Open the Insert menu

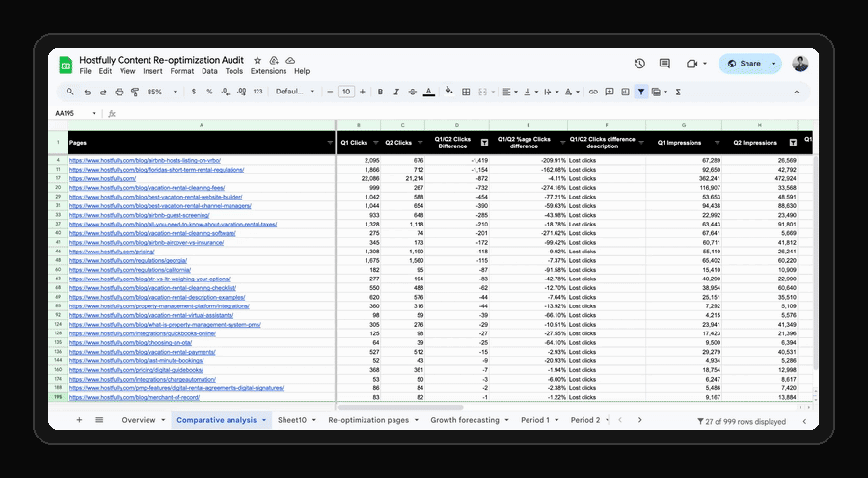pos(152,71)
